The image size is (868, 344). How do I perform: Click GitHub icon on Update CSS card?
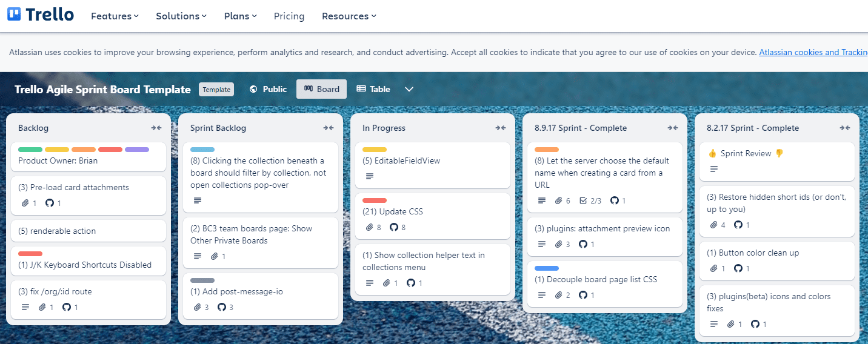pos(394,227)
